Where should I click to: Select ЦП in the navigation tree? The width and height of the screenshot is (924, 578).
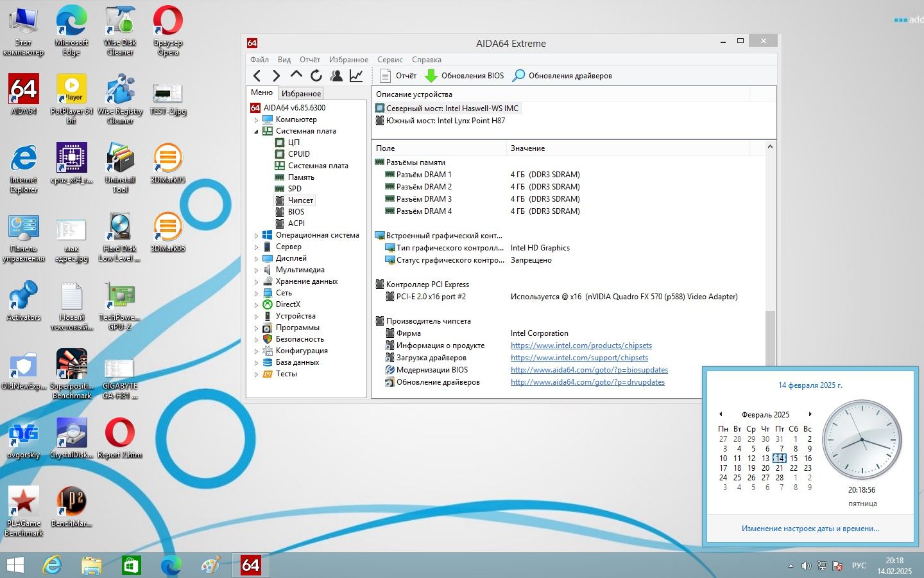pyautogui.click(x=293, y=143)
